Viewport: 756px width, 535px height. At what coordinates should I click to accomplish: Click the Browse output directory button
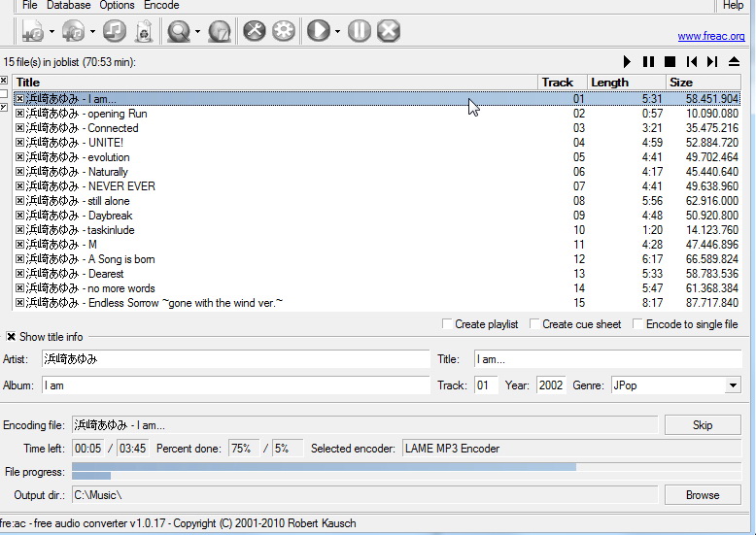(x=703, y=495)
